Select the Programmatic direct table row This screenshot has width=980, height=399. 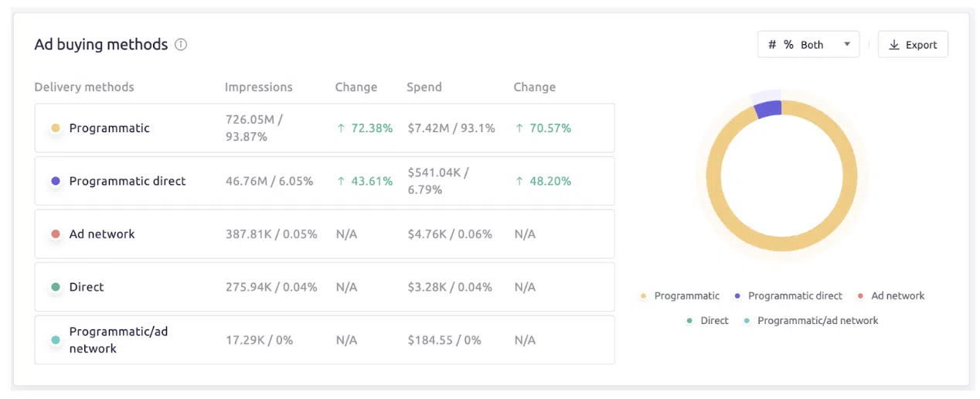(x=325, y=181)
